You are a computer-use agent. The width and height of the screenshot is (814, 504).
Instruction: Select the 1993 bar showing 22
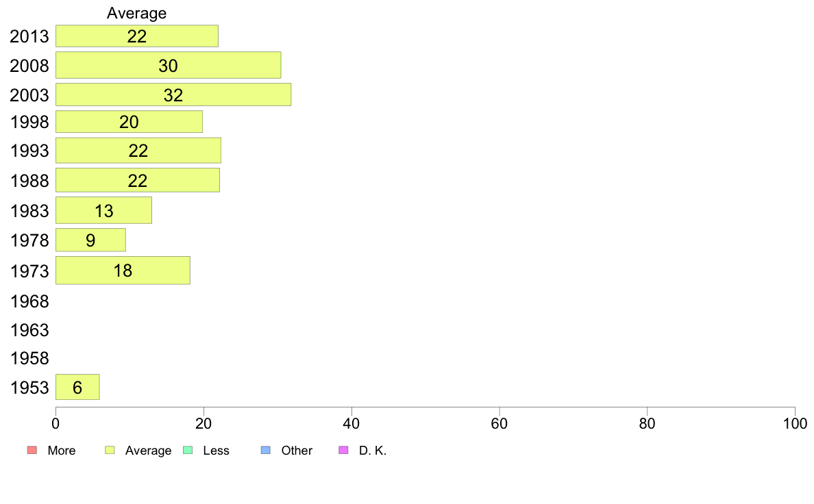coord(138,151)
